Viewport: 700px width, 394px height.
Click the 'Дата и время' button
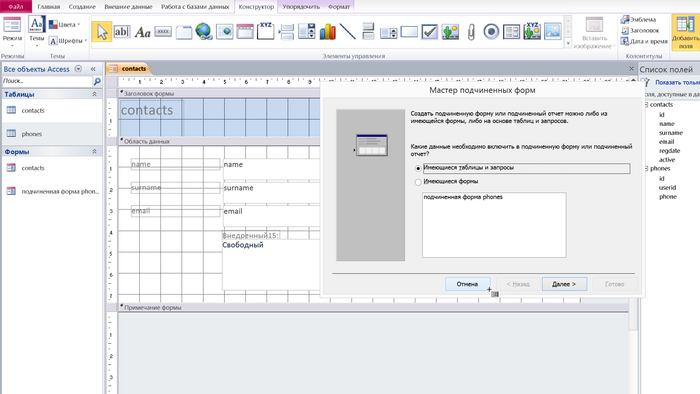point(644,41)
